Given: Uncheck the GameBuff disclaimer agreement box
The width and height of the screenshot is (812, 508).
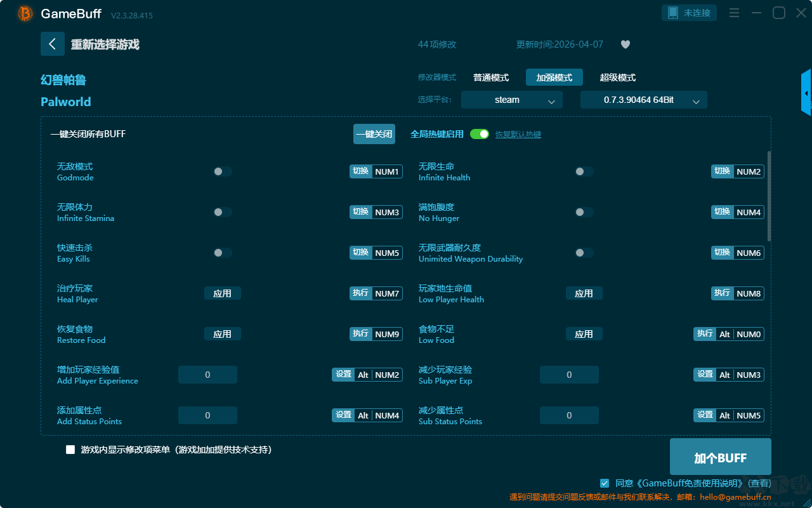Looking at the screenshot, I should [605, 483].
